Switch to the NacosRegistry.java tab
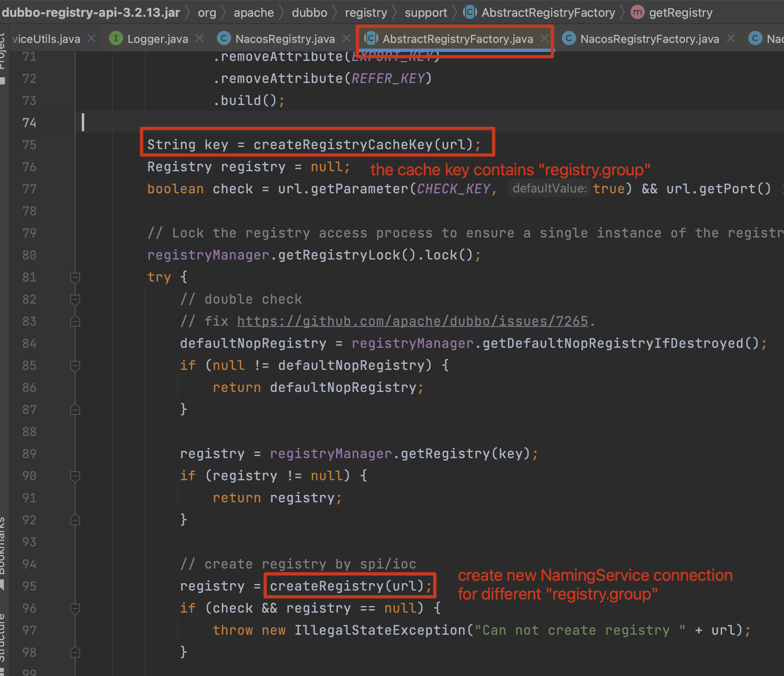This screenshot has width=784, height=676. point(285,39)
